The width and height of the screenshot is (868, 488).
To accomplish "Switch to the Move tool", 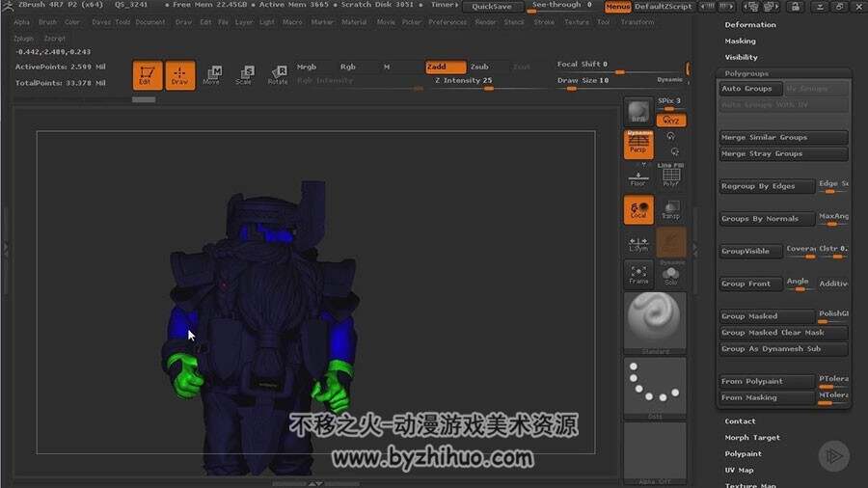I will click(211, 74).
